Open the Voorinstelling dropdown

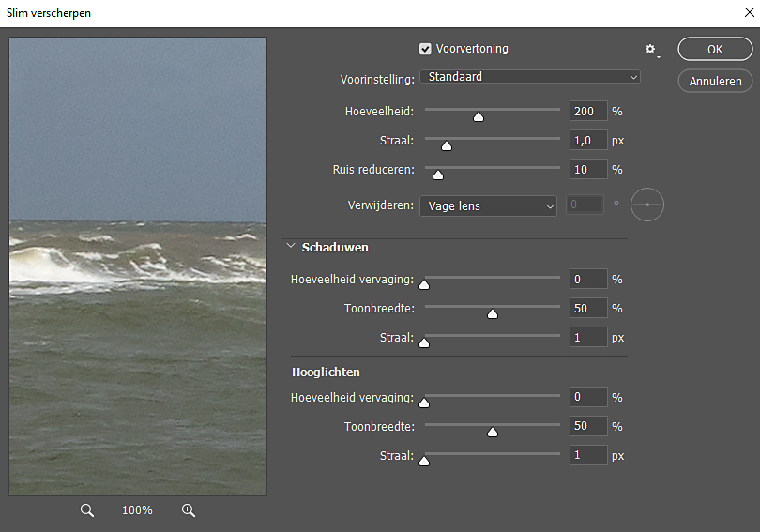pos(530,77)
